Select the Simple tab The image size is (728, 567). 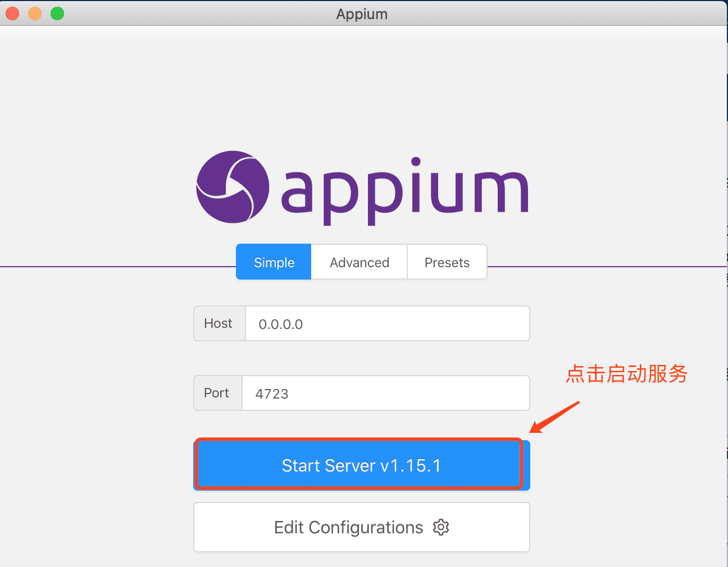274,262
